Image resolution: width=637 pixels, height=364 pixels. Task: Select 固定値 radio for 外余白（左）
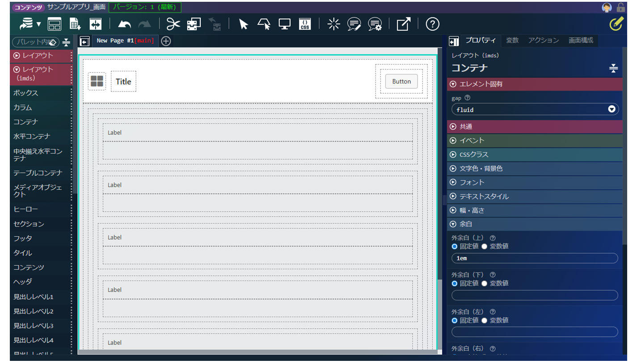pyautogui.click(x=455, y=320)
